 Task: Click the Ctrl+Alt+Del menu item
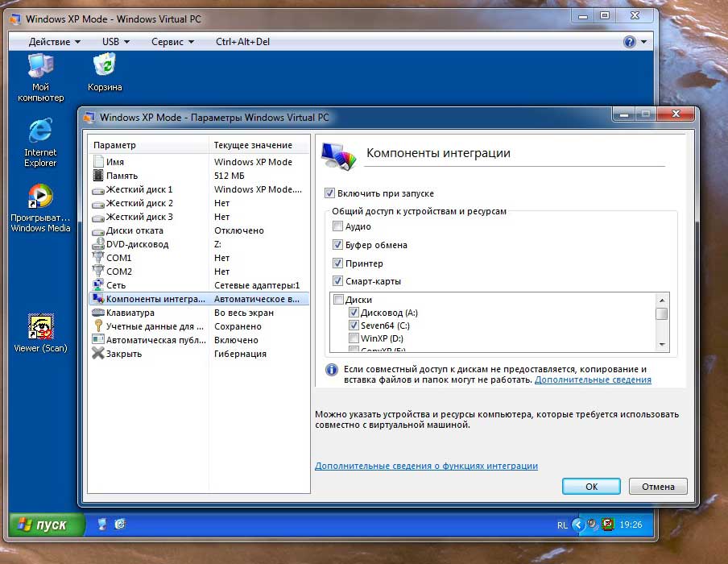[x=242, y=42]
